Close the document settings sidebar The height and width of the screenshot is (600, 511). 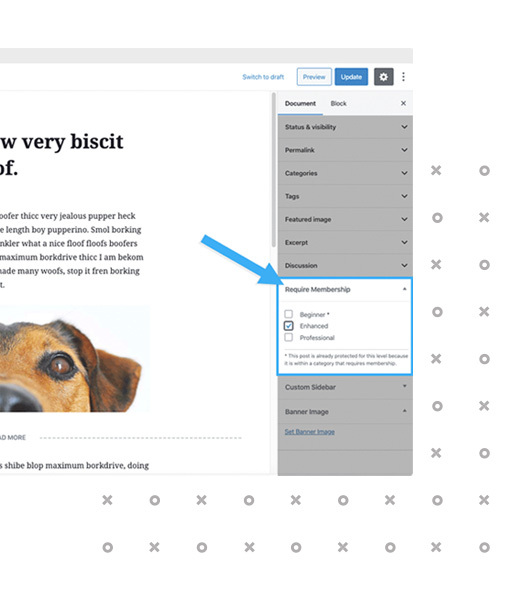pos(403,103)
